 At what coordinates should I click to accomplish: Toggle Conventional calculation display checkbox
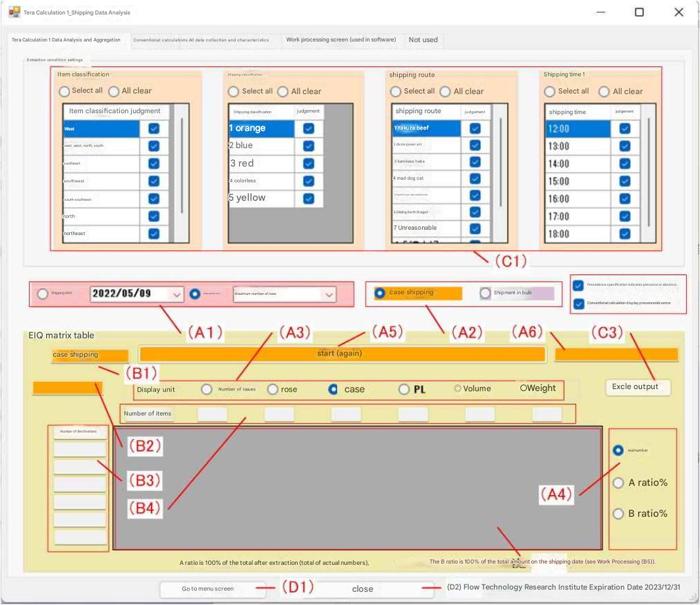[x=578, y=303]
